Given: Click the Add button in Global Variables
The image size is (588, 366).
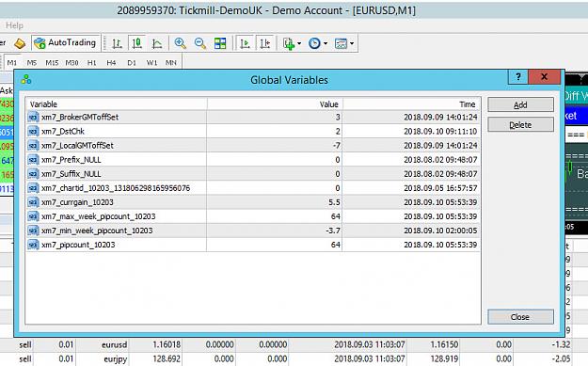Looking at the screenshot, I should tap(520, 104).
